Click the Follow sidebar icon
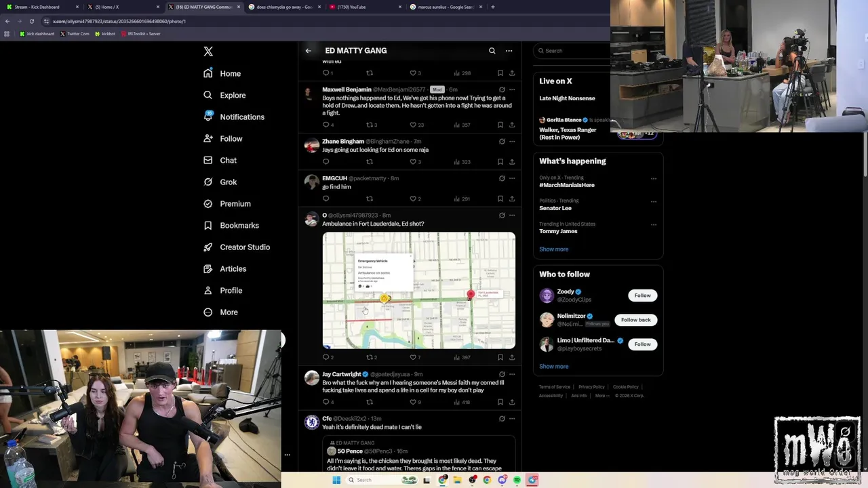868x488 pixels. click(208, 138)
